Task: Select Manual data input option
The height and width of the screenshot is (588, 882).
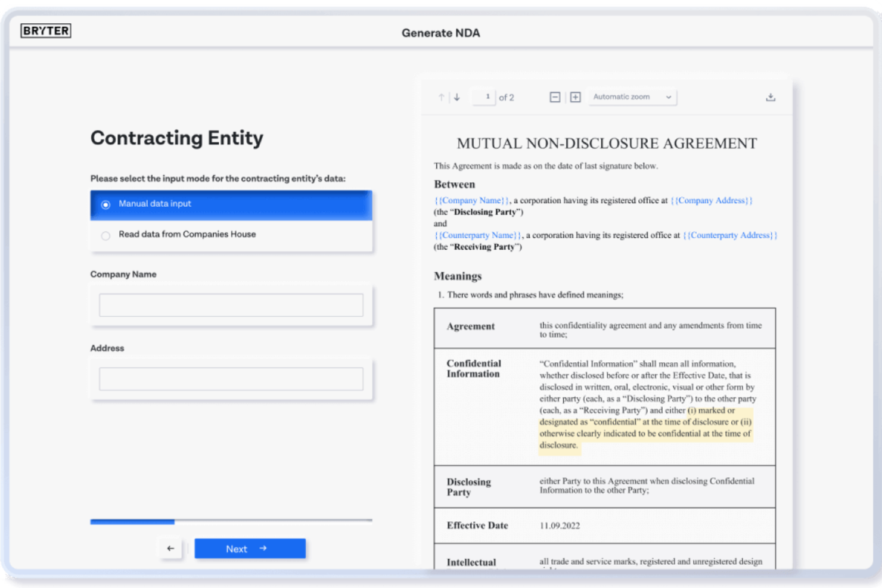Action: (x=231, y=205)
